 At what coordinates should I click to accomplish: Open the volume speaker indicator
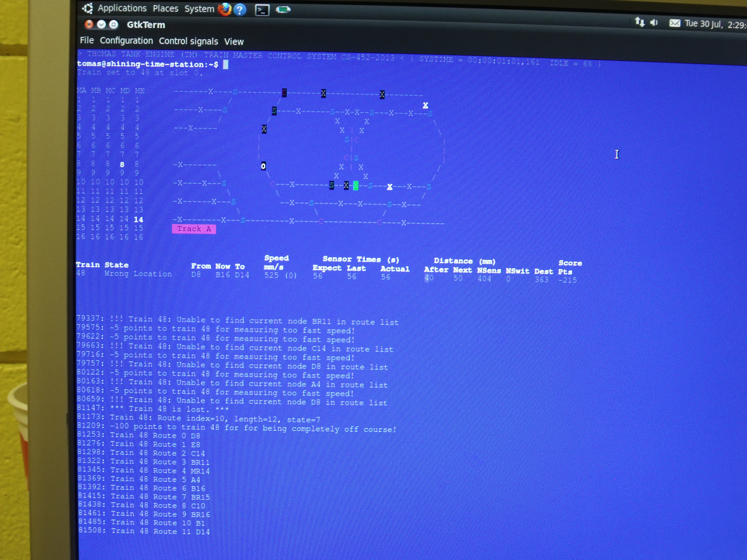tap(654, 23)
